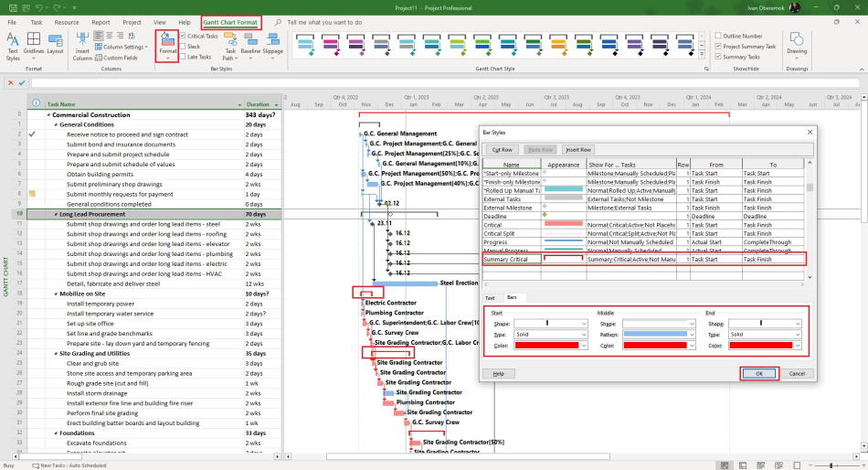
Task: Click the note indicator on row 8
Action: pyautogui.click(x=32, y=194)
